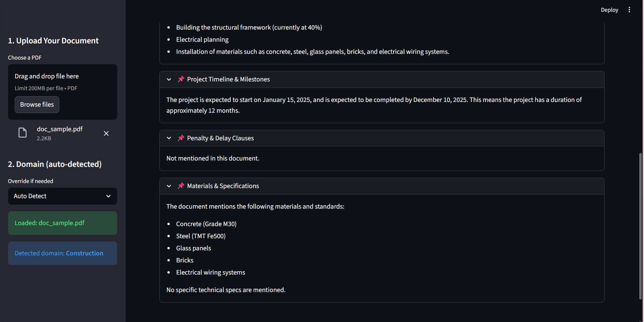Click the Deploy button
This screenshot has height=322, width=644.
[x=609, y=10]
